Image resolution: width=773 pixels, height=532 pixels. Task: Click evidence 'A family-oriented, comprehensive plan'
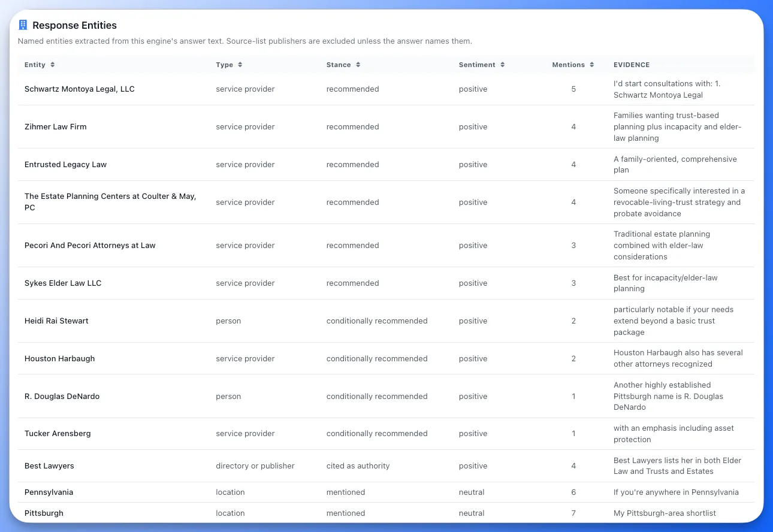coord(675,165)
